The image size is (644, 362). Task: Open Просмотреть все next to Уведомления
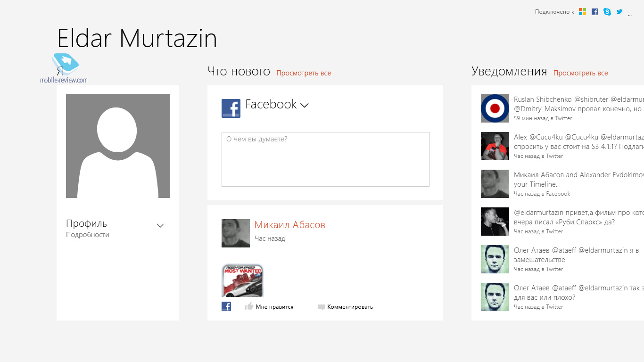click(x=580, y=73)
